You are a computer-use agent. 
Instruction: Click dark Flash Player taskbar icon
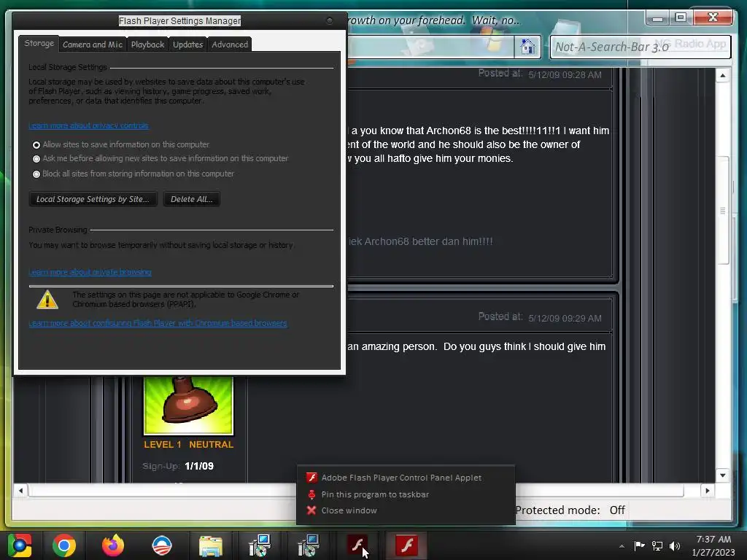coord(357,545)
